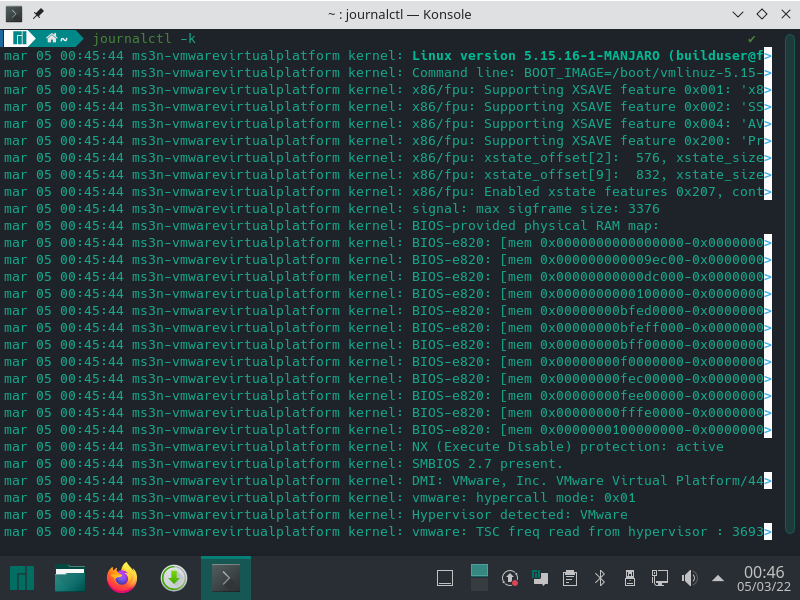The image size is (800, 600).
Task: Click 'SMBIOS 2.7 present.' line
Action: (283, 464)
